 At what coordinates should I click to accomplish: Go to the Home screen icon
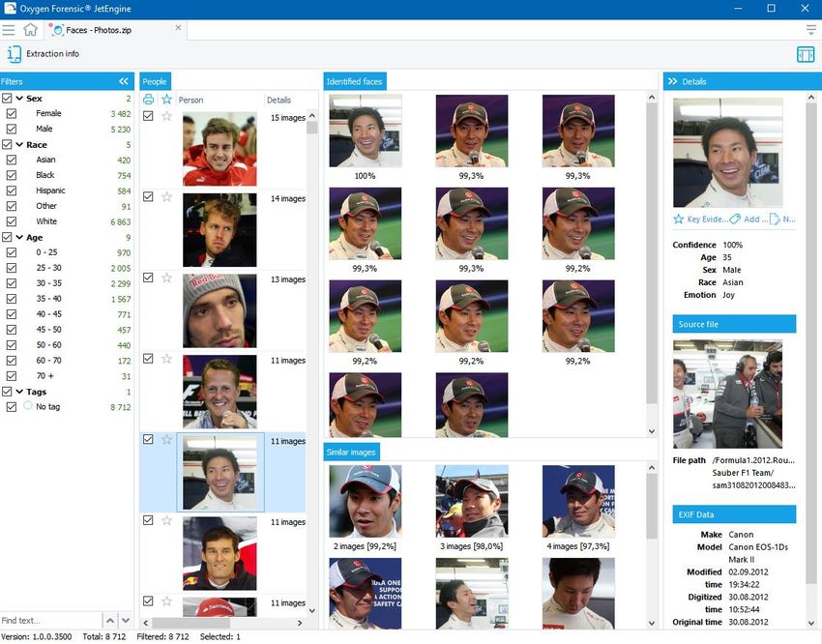tap(30, 30)
